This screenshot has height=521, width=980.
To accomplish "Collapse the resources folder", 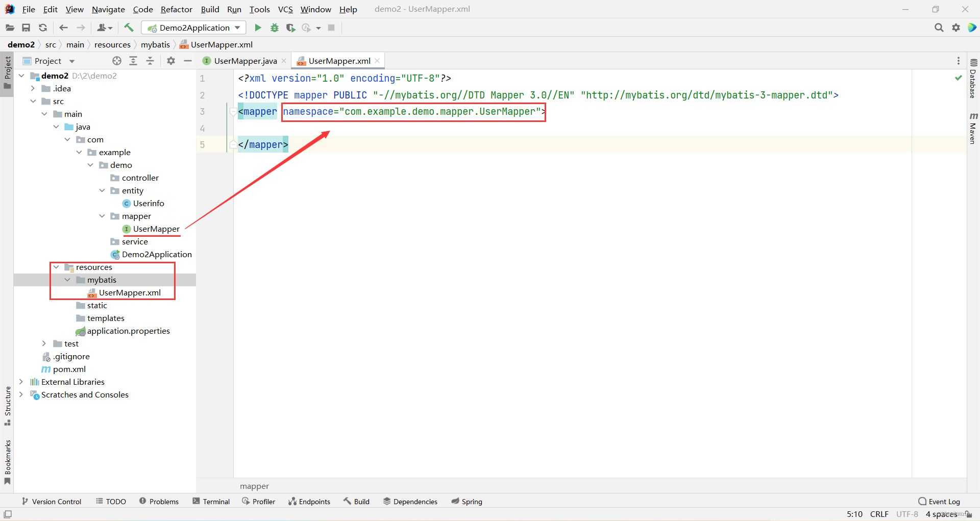I will [x=56, y=267].
